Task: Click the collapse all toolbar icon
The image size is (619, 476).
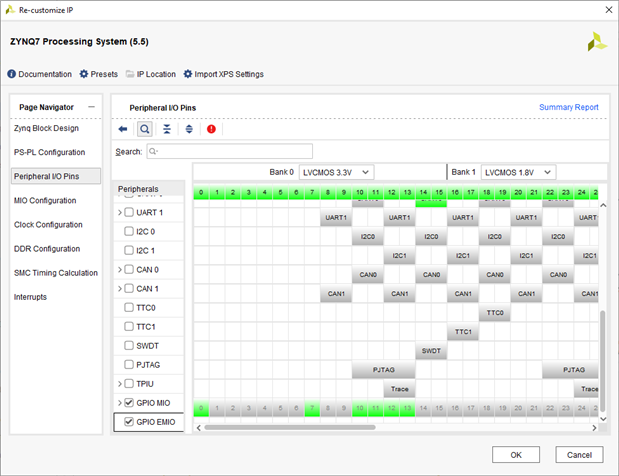Action: tap(167, 129)
